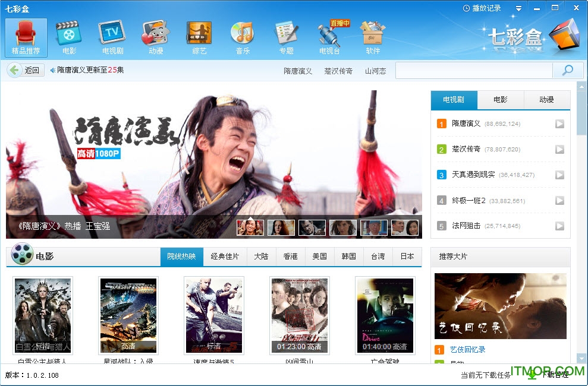Select fourth banner carousel thumbnail
The width and height of the screenshot is (588, 386).
click(342, 227)
